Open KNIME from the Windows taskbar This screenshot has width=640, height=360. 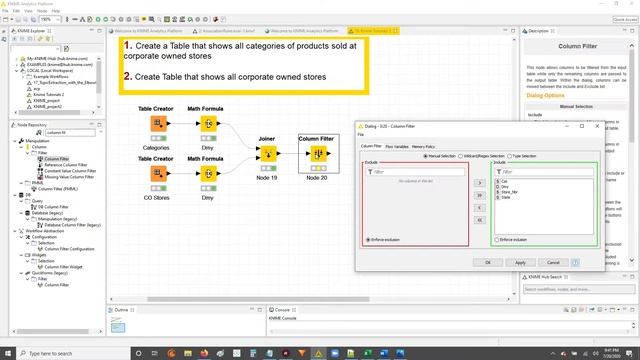point(318,353)
